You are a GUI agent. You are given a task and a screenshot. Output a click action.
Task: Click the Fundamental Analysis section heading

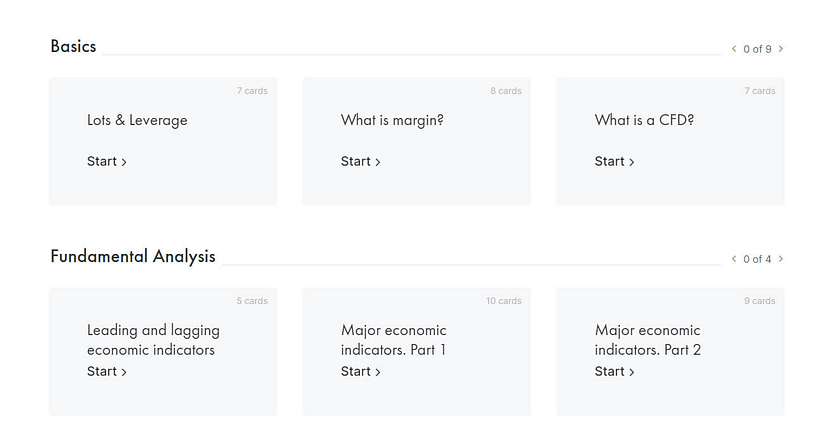click(133, 257)
